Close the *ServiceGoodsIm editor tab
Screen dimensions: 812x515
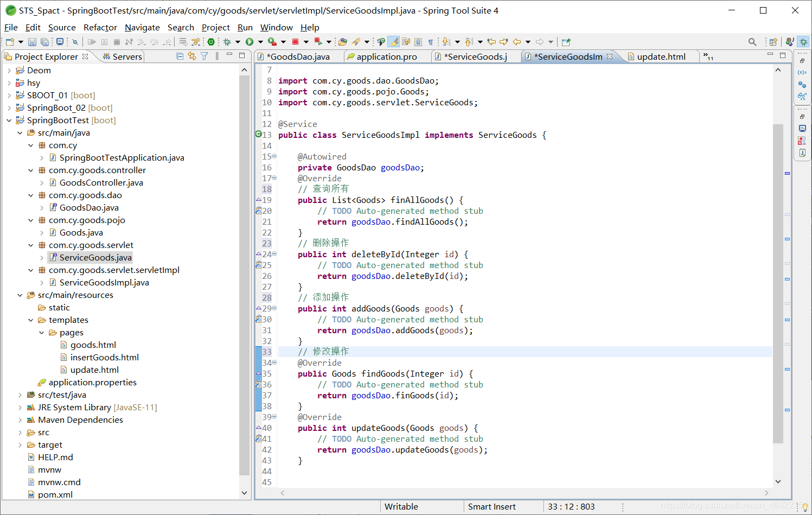click(x=610, y=56)
